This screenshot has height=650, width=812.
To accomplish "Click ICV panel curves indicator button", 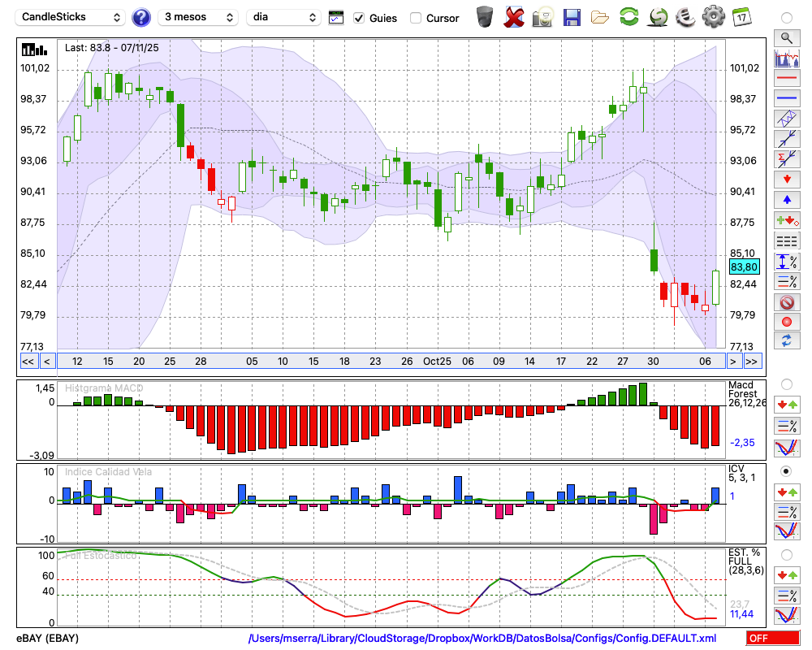I will coord(787,531).
